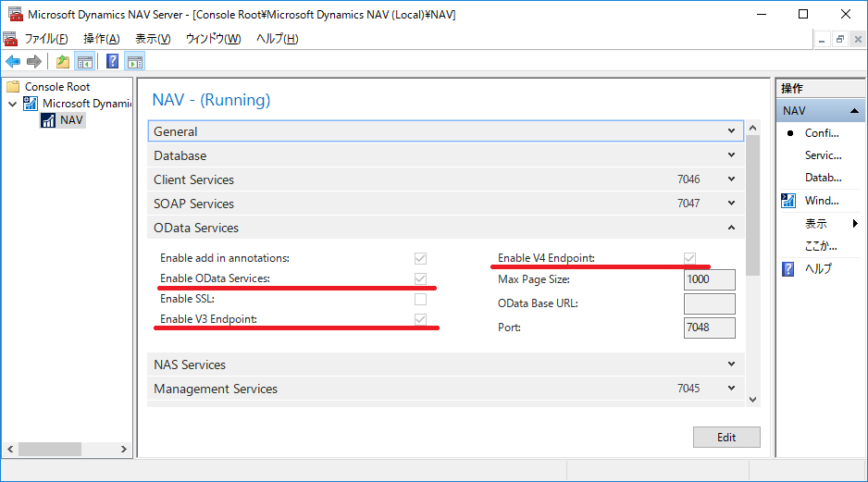
Task: Toggle Enable add in annotations checkbox
Action: [421, 258]
